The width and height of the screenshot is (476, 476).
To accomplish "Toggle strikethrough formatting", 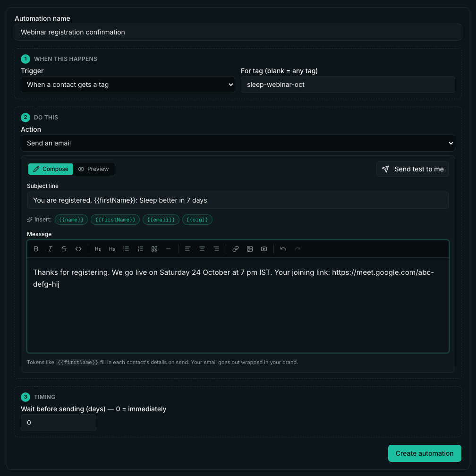I will [x=64, y=249].
